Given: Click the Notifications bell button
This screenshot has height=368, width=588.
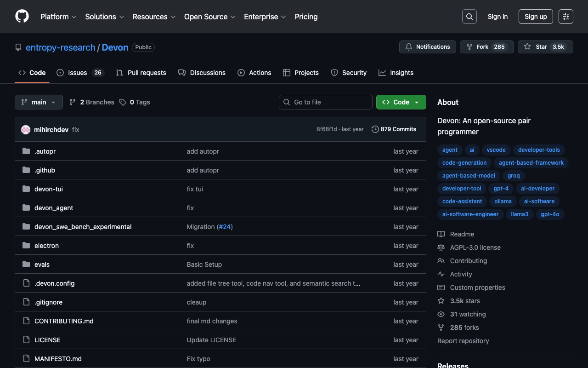Looking at the screenshot, I should [427, 47].
